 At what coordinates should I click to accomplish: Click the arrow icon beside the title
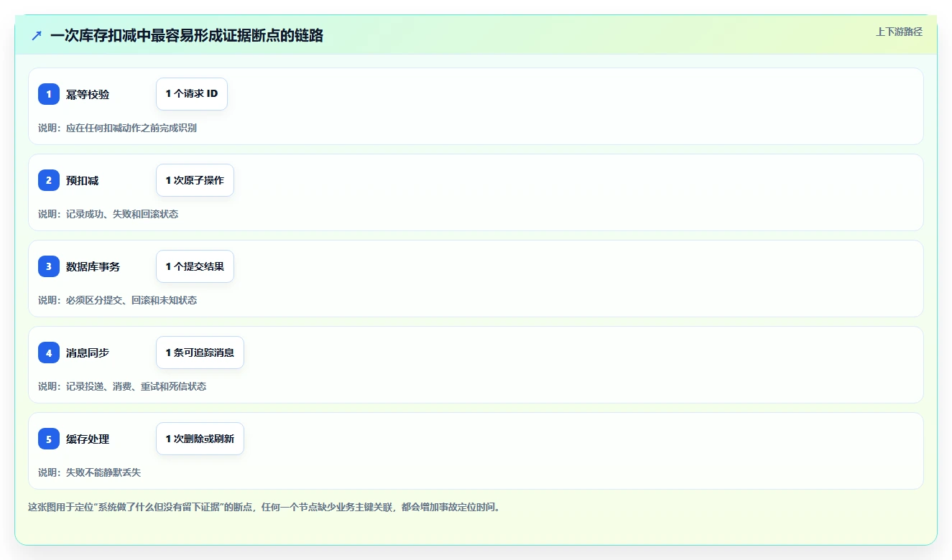click(37, 35)
